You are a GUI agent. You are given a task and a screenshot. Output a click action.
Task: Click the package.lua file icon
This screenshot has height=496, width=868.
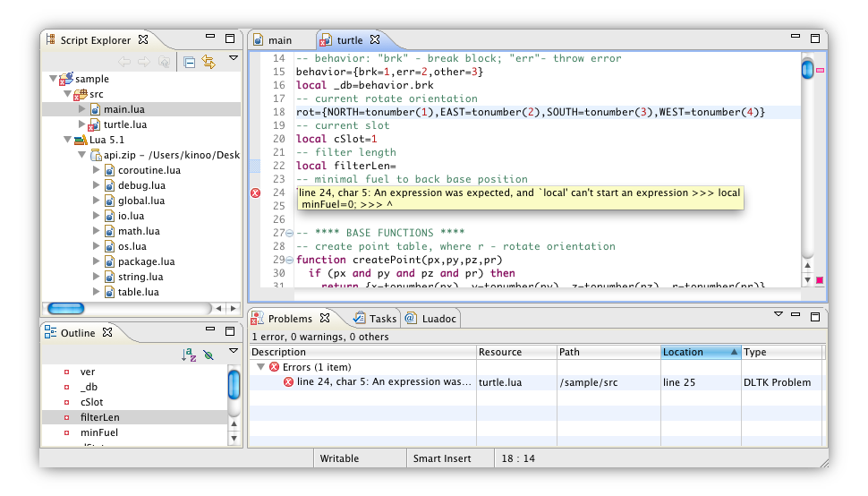coord(109,261)
